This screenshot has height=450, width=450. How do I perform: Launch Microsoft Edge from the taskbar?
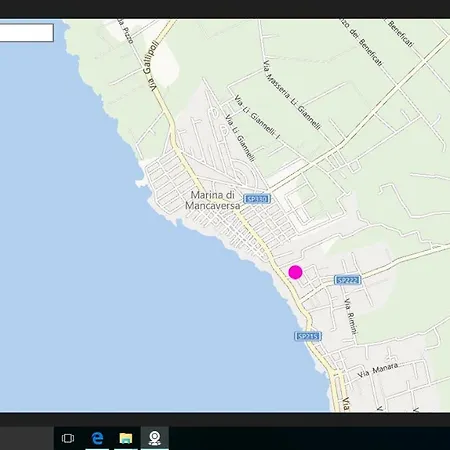click(97, 438)
